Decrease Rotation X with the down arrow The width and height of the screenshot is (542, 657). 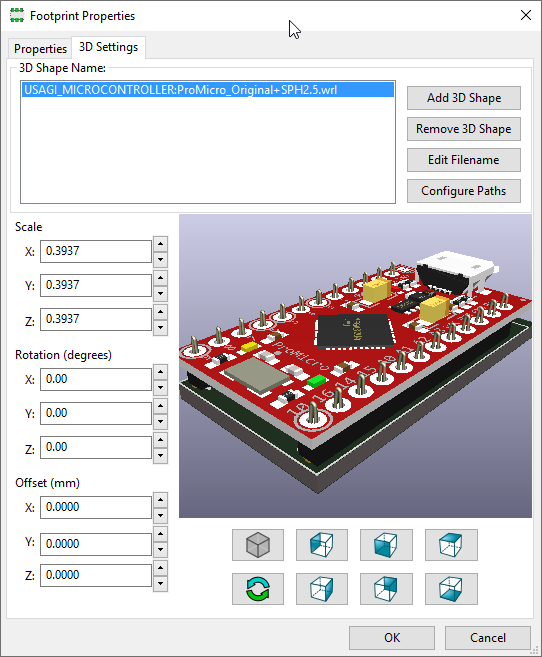[160, 387]
